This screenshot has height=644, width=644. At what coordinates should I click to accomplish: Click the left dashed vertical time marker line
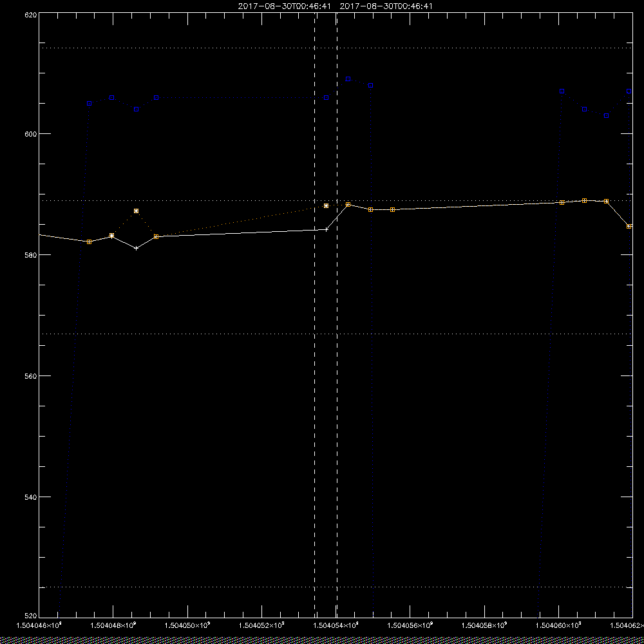click(x=315, y=315)
